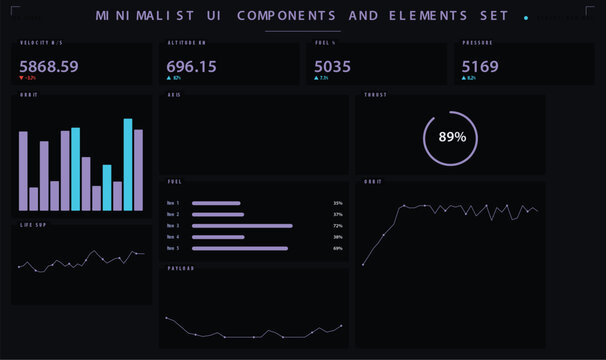
Task: Click the empty AXIS panel
Action: (254, 135)
